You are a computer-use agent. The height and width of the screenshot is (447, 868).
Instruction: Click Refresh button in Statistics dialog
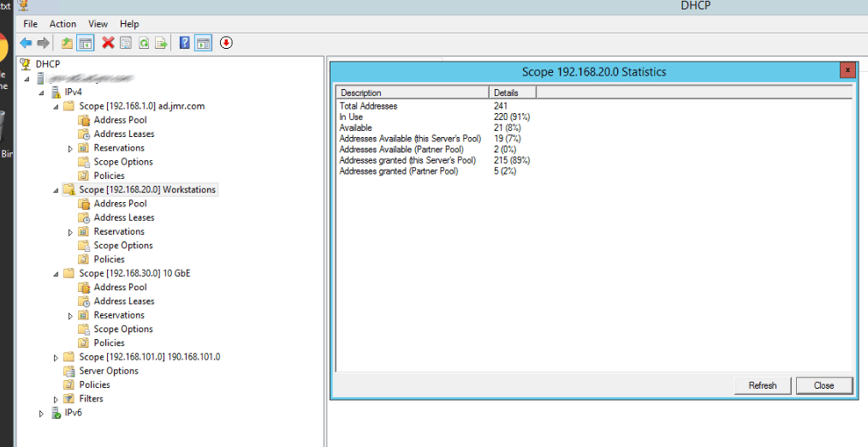pyautogui.click(x=762, y=385)
